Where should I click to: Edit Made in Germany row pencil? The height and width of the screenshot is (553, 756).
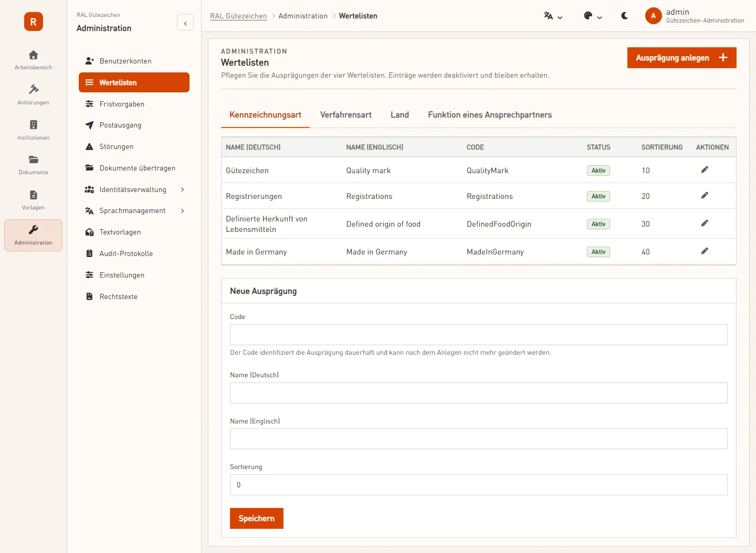coord(705,251)
